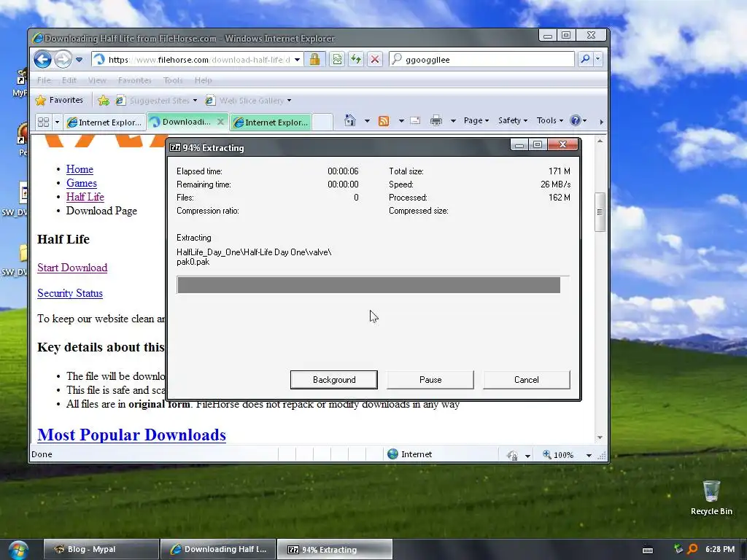Click the search magnifier button
Screen dimensions: 747x560
(x=585, y=59)
